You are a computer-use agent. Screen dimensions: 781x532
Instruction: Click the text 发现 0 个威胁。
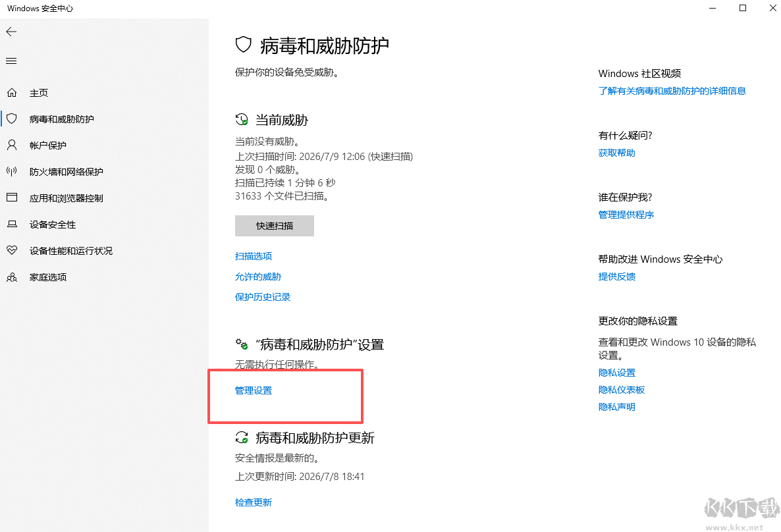267,170
